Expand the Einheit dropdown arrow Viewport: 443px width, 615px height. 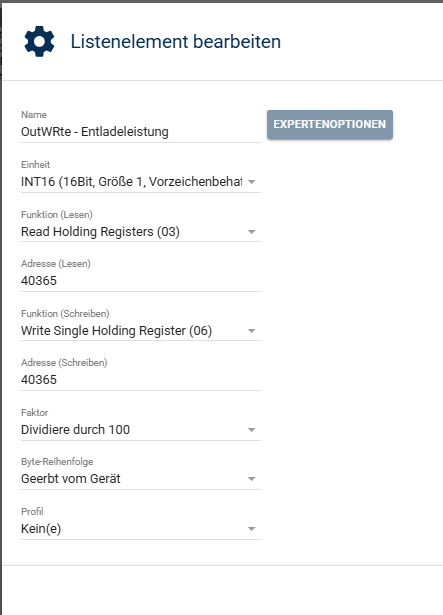click(x=252, y=182)
